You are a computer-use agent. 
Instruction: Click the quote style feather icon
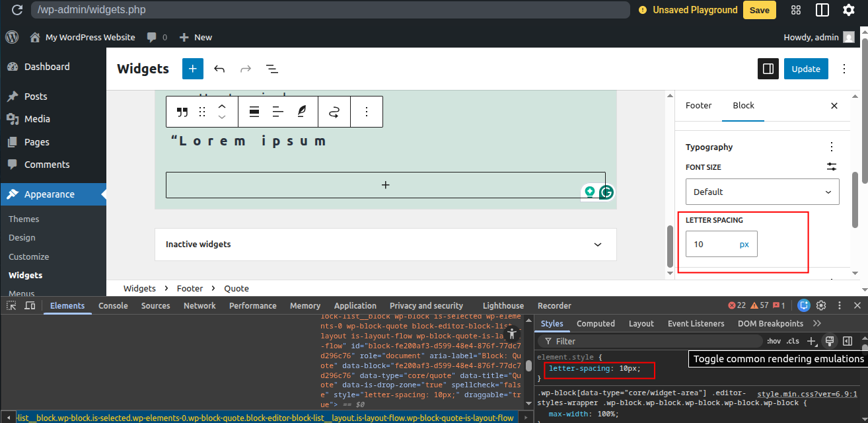click(302, 112)
